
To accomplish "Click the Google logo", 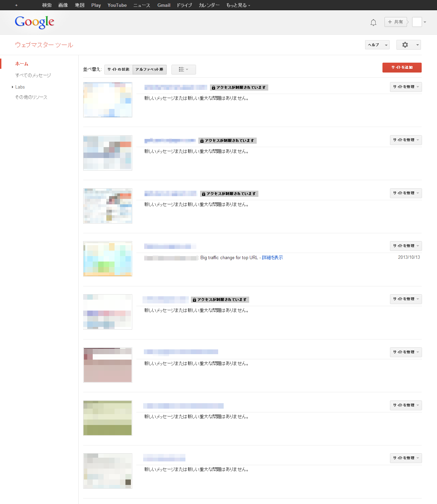I will click(x=34, y=22).
